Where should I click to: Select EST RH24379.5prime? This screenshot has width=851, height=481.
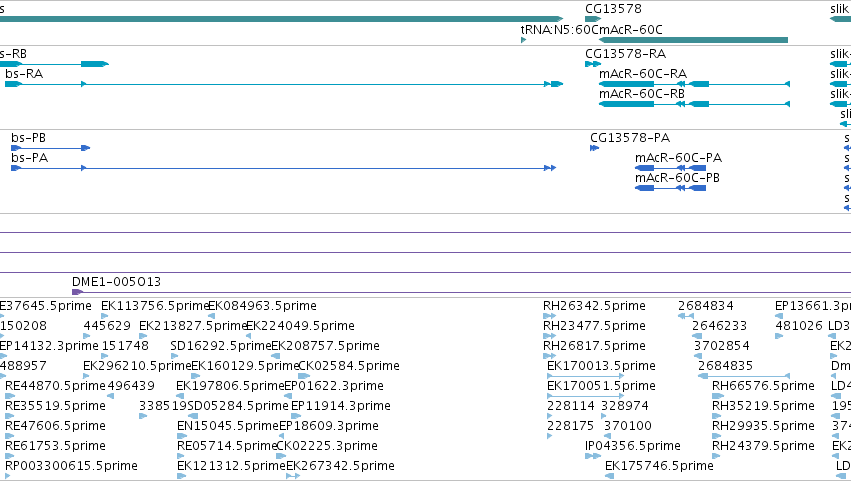764,446
